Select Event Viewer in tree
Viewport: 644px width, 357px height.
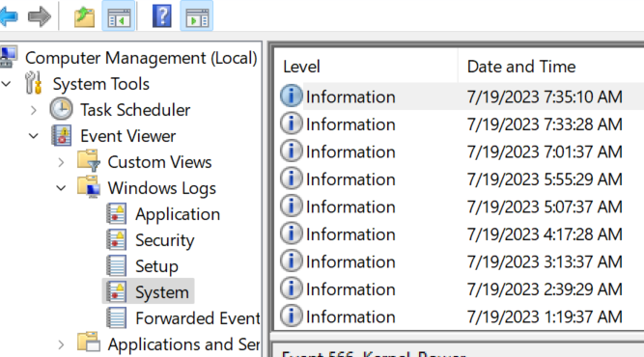[128, 136]
